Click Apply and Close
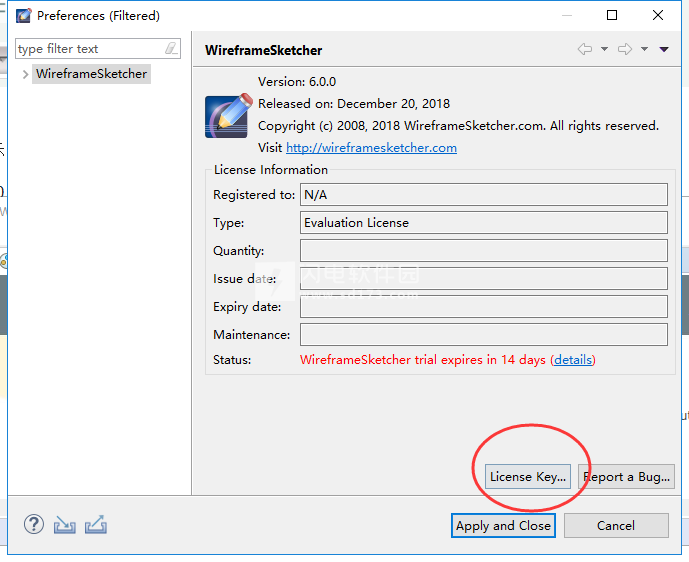Screen dimensions: 689x562 pos(503,526)
